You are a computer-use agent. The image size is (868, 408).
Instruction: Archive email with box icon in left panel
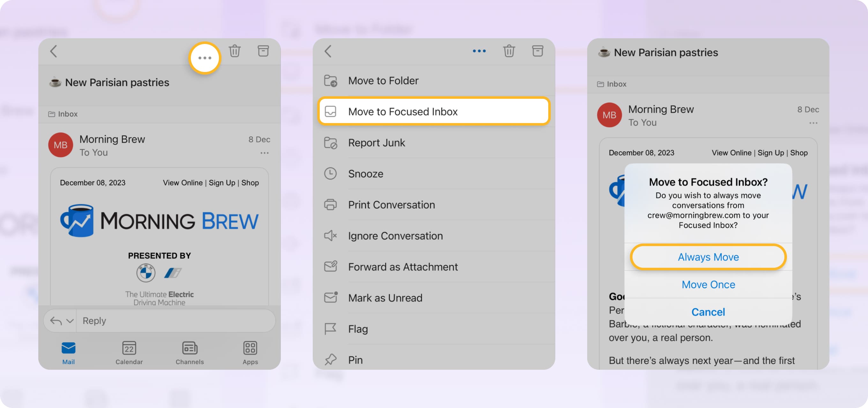263,51
